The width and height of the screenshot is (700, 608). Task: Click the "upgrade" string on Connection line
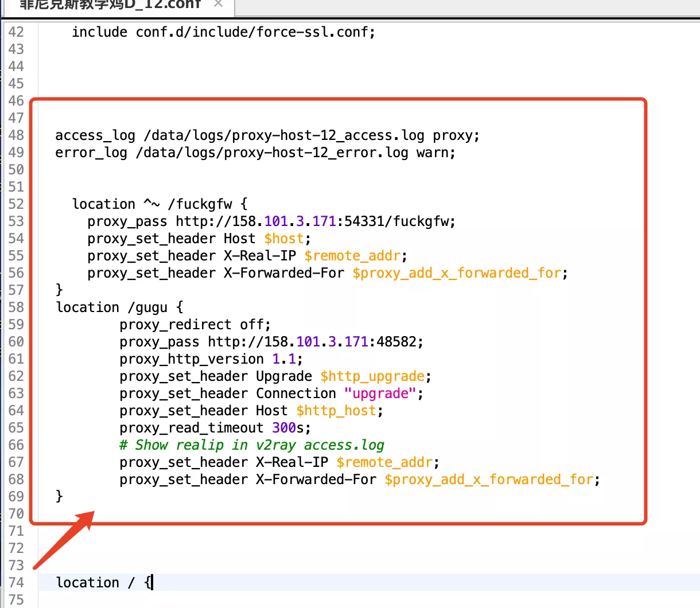379,393
